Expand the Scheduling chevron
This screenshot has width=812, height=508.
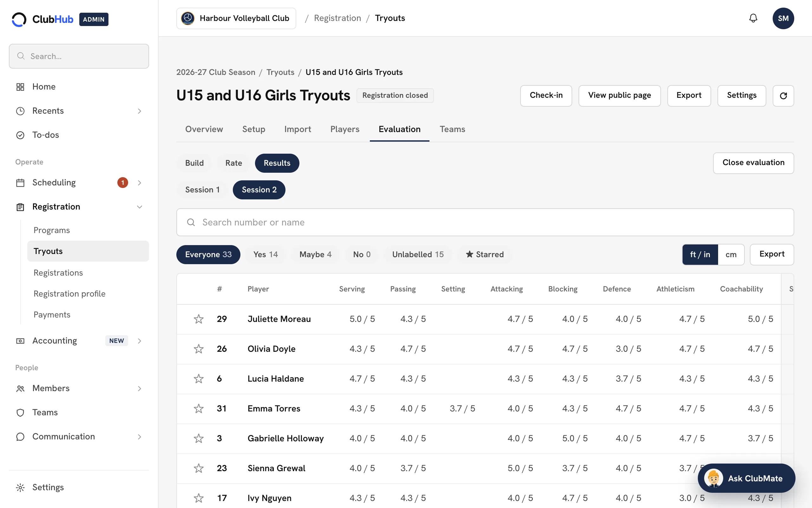click(140, 183)
